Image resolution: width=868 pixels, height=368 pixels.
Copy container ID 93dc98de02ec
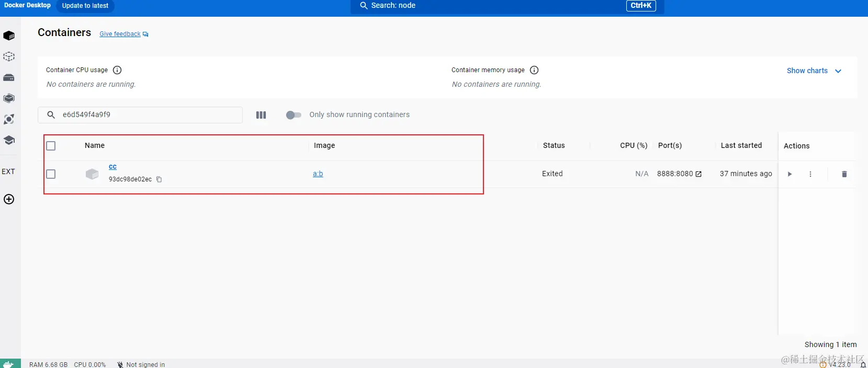[x=159, y=179]
